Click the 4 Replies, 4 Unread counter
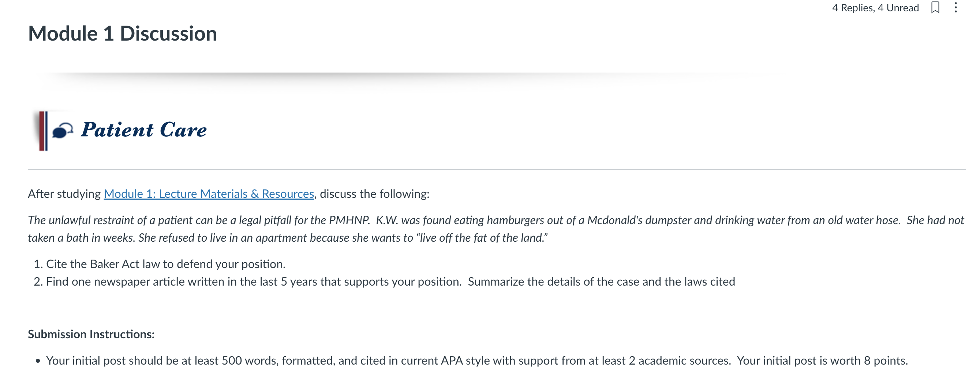The width and height of the screenshot is (980, 373). click(x=875, y=8)
